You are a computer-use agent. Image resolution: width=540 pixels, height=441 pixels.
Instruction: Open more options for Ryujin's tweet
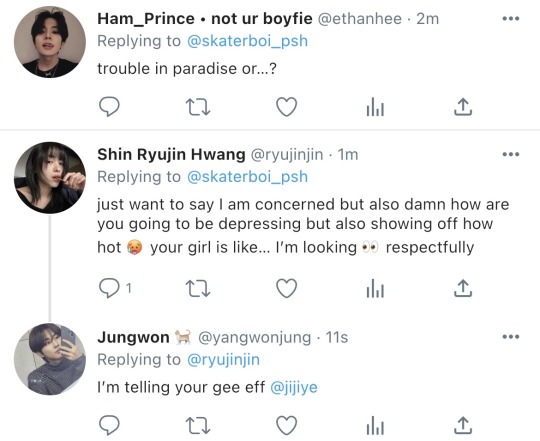511,154
